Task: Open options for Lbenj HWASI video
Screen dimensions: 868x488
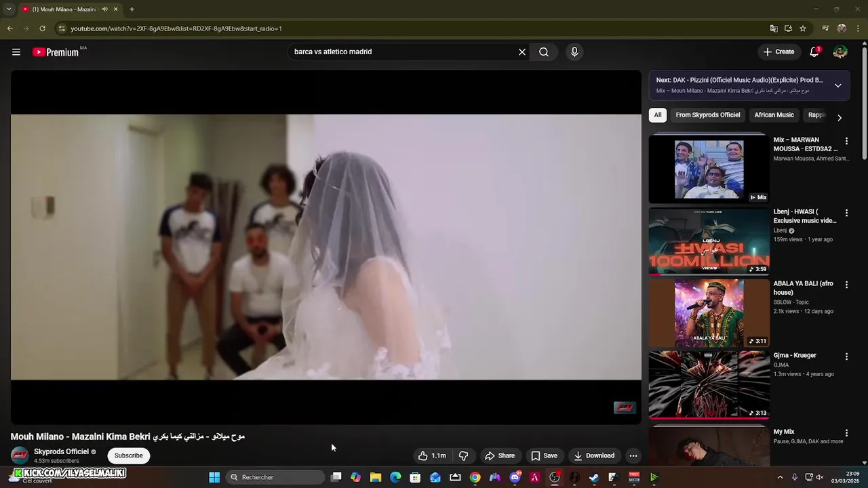Action: [x=846, y=213]
